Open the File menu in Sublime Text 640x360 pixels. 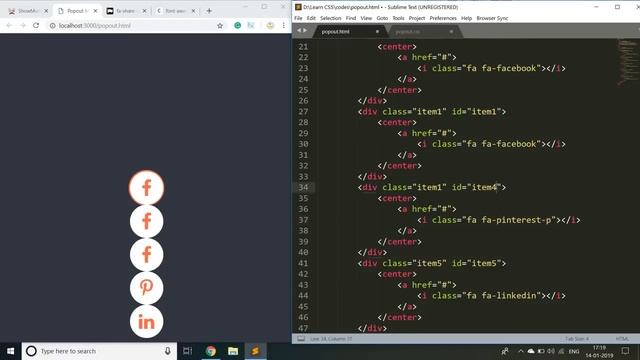point(298,18)
